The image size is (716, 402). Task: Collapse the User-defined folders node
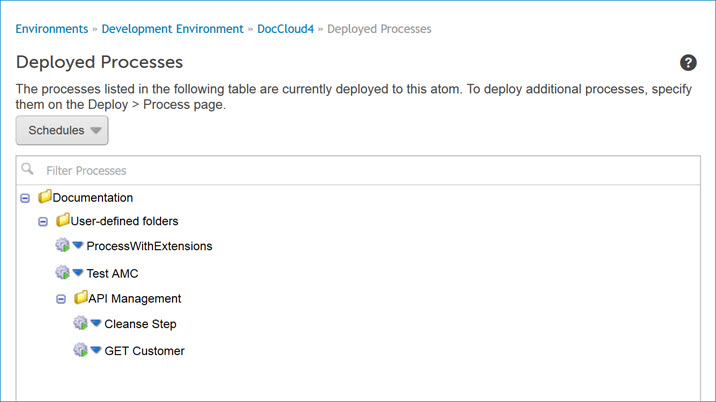point(43,222)
